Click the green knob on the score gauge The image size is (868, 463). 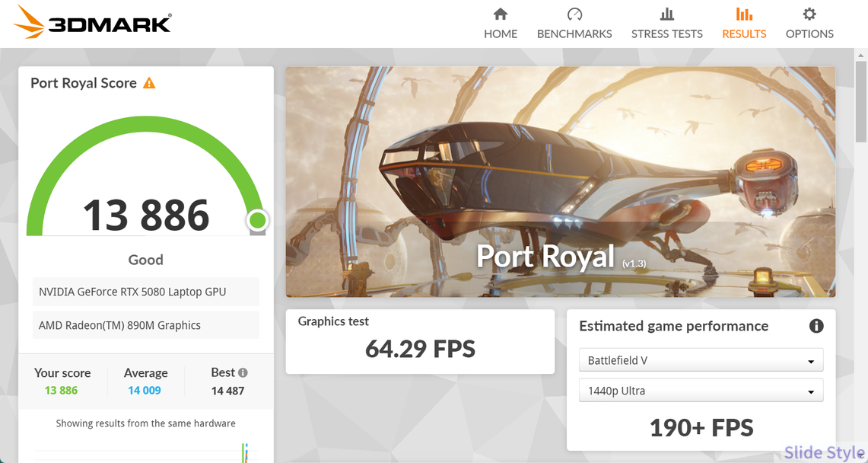pos(257,221)
